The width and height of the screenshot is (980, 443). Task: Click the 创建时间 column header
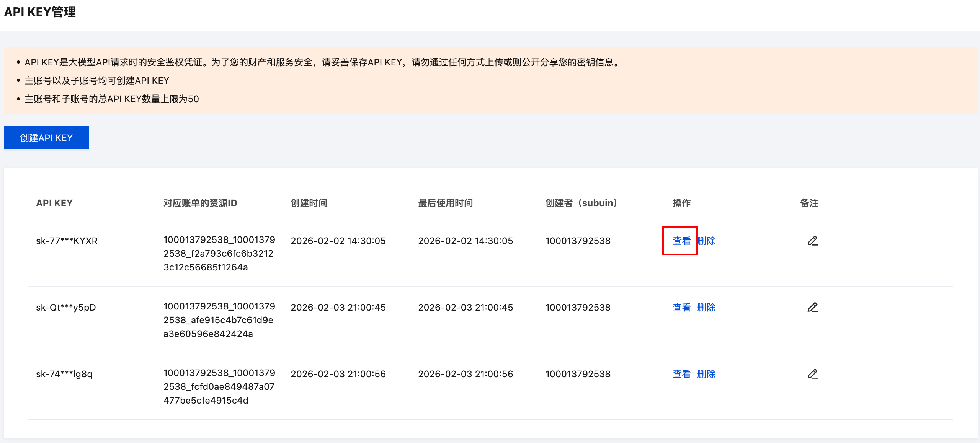(x=309, y=203)
